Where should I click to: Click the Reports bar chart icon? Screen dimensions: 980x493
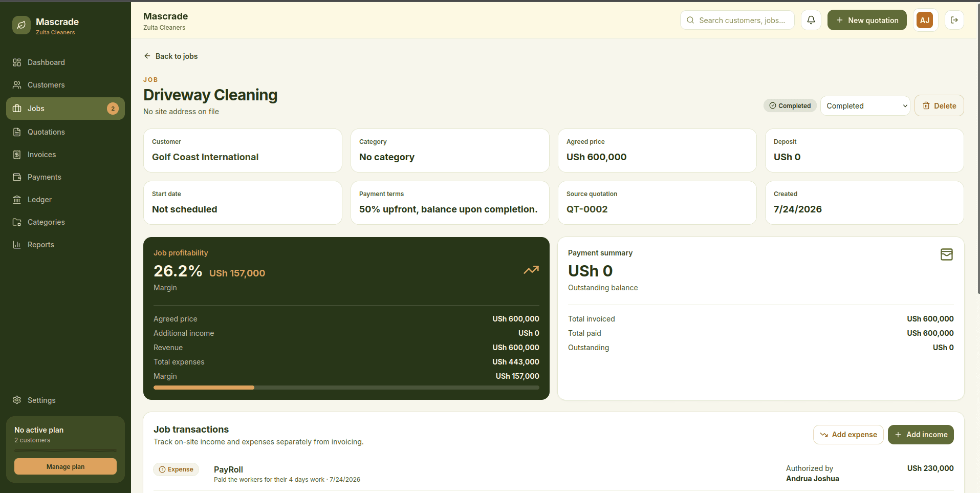pos(17,245)
